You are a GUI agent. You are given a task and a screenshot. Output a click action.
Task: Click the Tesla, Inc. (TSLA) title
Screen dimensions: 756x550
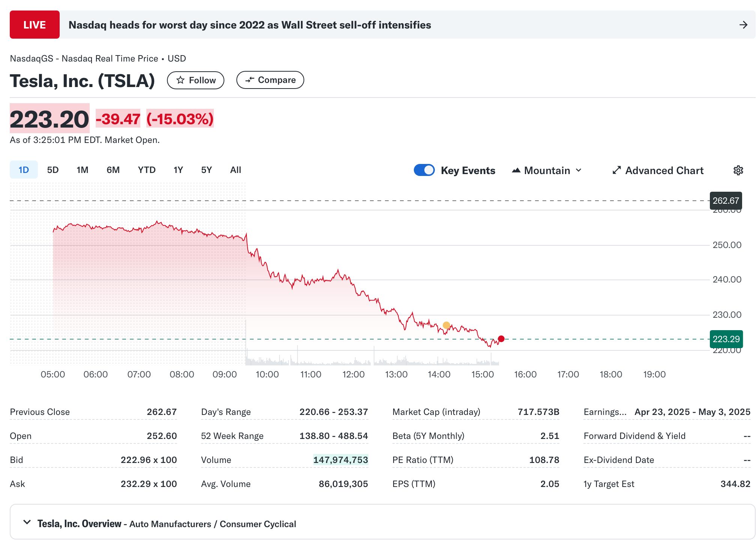click(x=83, y=81)
